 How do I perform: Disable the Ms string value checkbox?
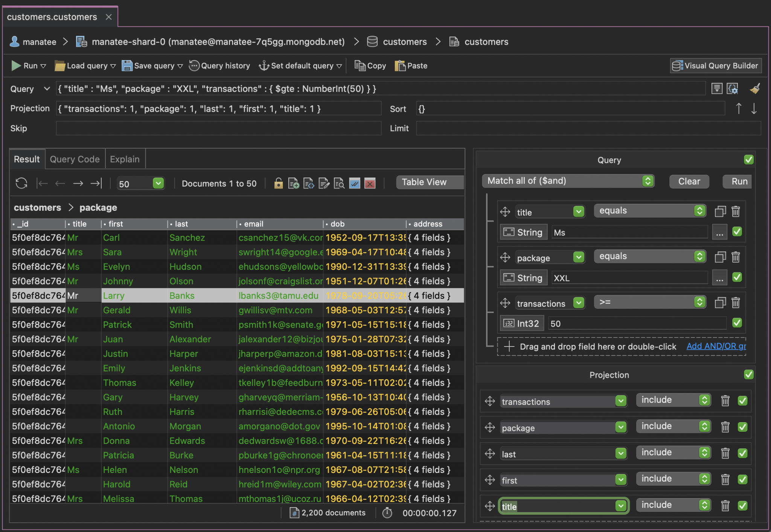(x=737, y=232)
